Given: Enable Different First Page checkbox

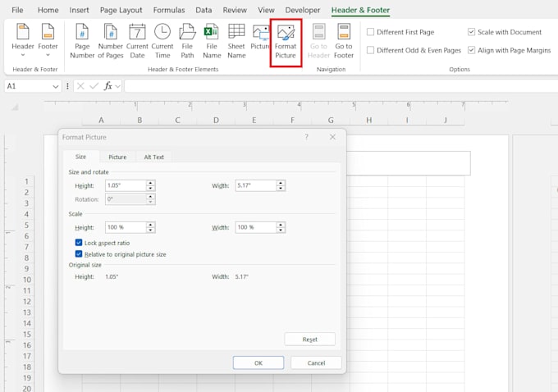Looking at the screenshot, I should tap(370, 32).
